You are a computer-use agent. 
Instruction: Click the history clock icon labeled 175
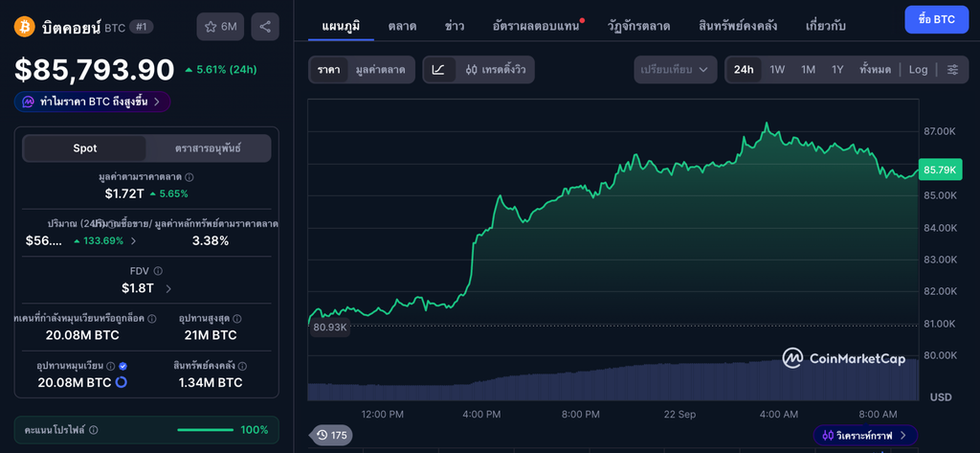(331, 435)
